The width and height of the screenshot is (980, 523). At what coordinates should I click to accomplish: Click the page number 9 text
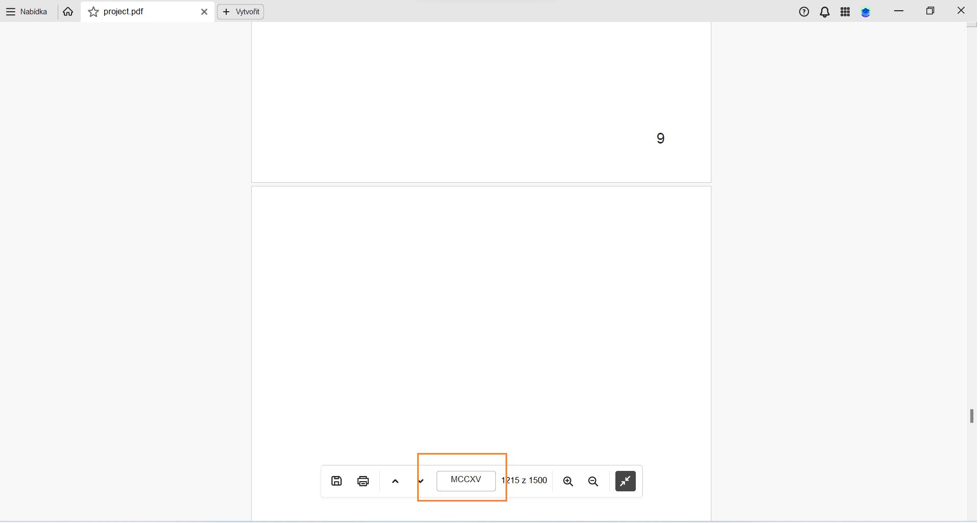(x=660, y=138)
